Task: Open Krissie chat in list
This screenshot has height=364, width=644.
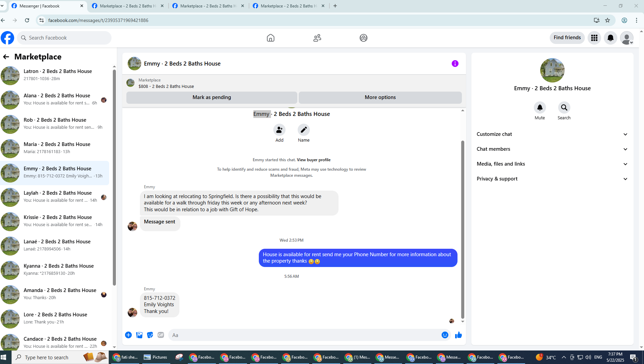Action: [x=55, y=221]
